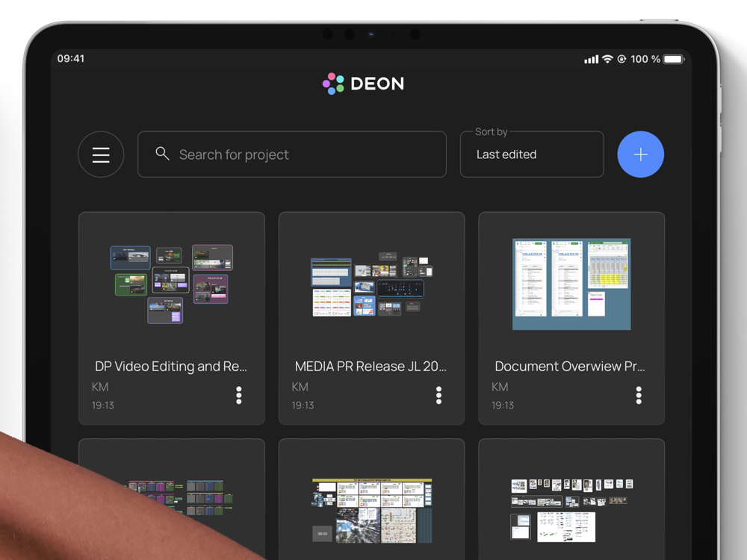This screenshot has height=560, width=747.
Task: Click the DEON logo
Action: tap(364, 84)
